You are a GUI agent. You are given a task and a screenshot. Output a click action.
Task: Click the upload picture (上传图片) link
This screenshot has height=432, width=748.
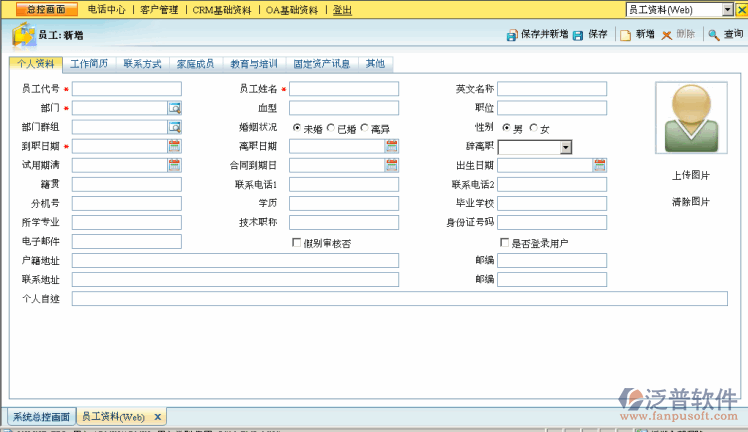pyautogui.click(x=691, y=175)
